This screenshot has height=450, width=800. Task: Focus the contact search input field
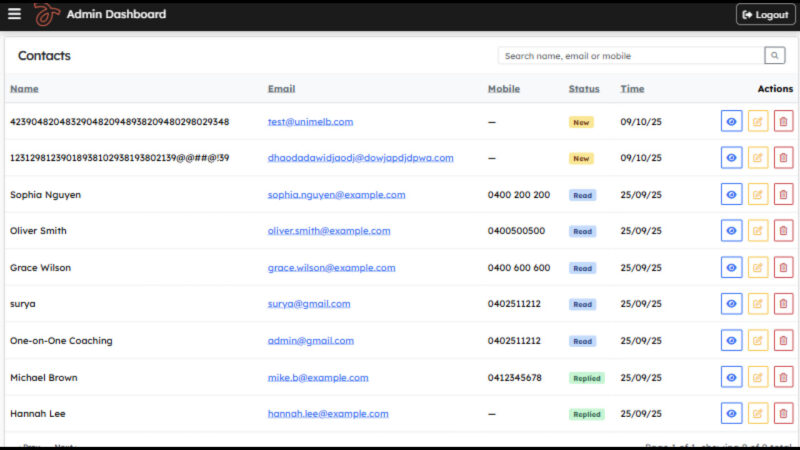tap(630, 56)
